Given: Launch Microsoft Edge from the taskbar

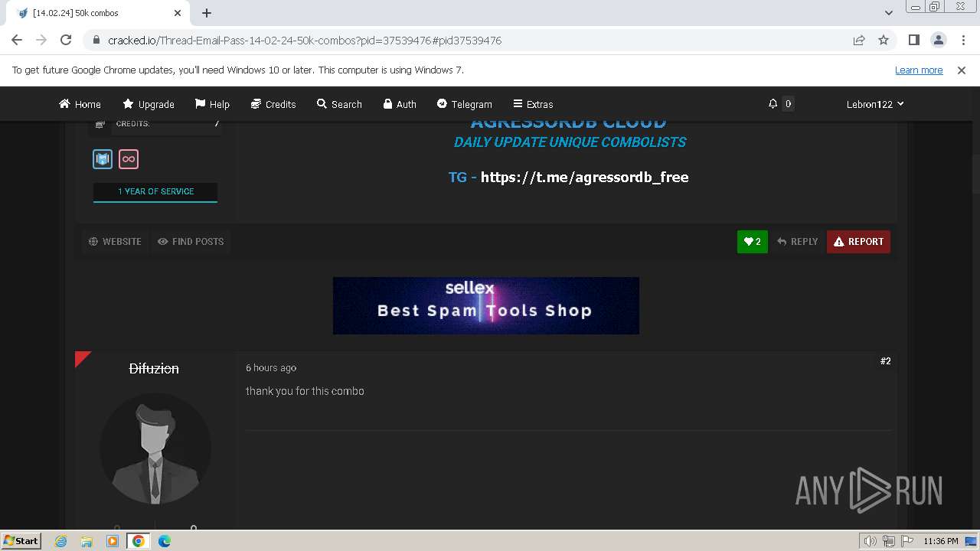Looking at the screenshot, I should pos(165,541).
